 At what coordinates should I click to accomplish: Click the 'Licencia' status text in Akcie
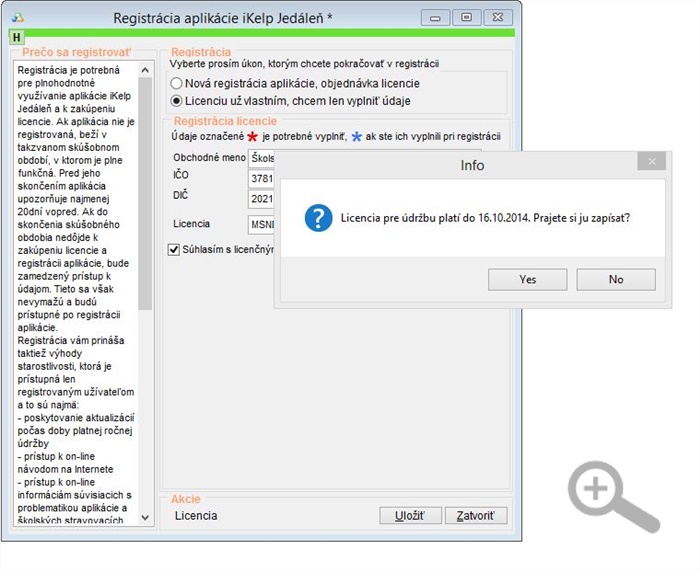point(196,516)
